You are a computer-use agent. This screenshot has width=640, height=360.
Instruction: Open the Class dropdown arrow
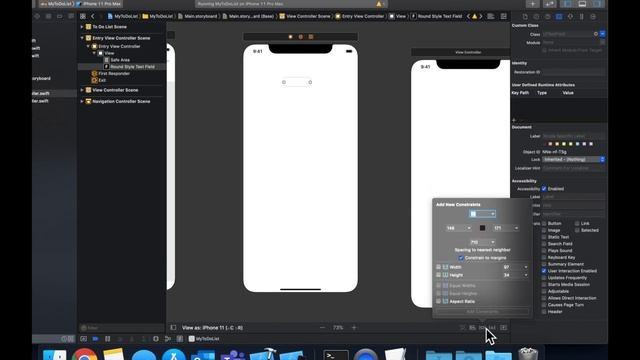point(602,34)
